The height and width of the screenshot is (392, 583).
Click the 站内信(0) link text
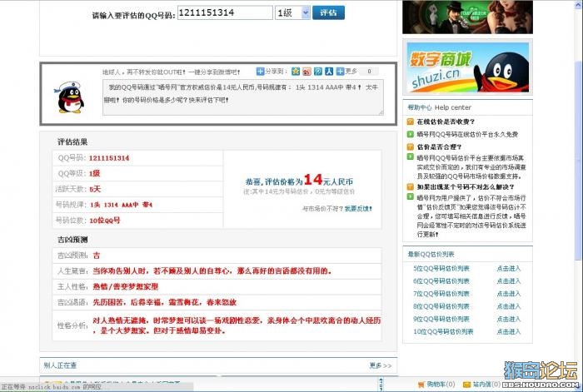pyautogui.click(x=486, y=385)
